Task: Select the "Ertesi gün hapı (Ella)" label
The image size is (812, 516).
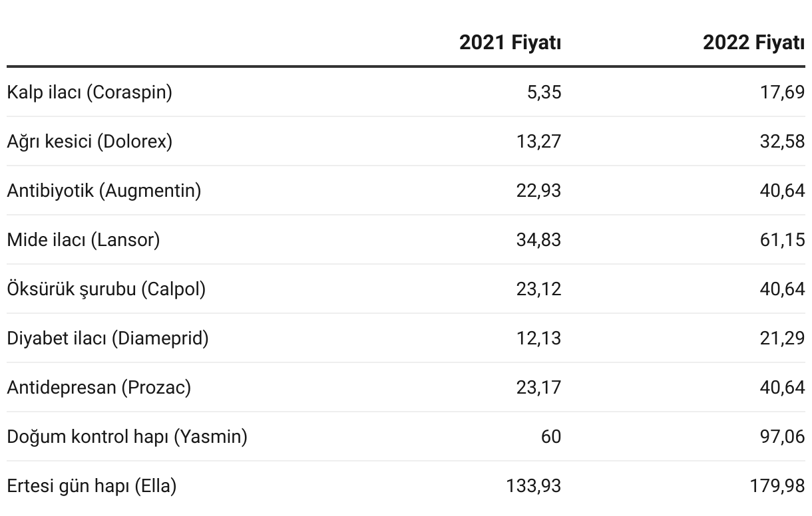Action: [91, 486]
